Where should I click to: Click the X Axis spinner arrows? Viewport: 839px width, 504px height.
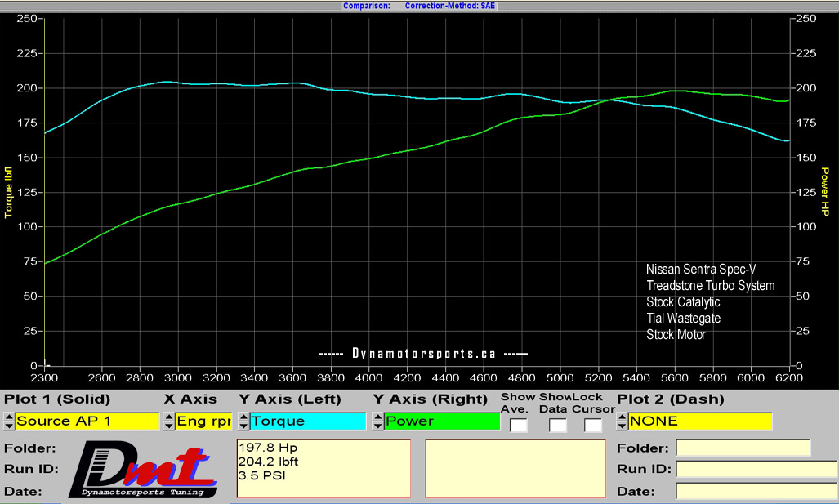click(169, 421)
